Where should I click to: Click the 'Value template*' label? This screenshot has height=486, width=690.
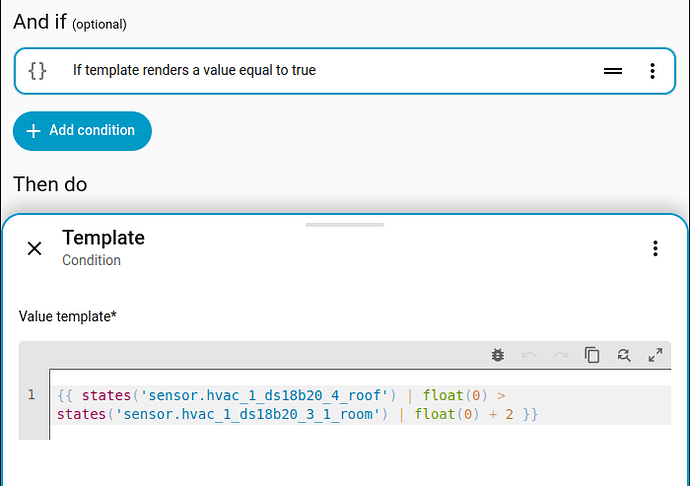68,317
